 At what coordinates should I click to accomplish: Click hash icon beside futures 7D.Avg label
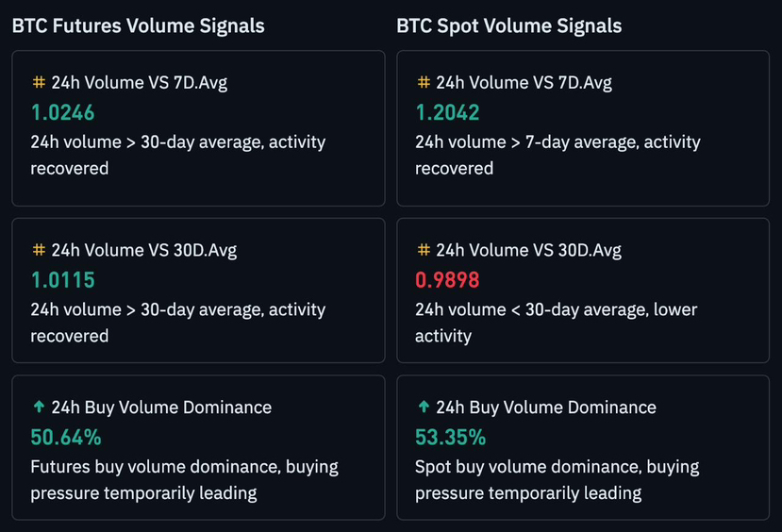point(39,82)
